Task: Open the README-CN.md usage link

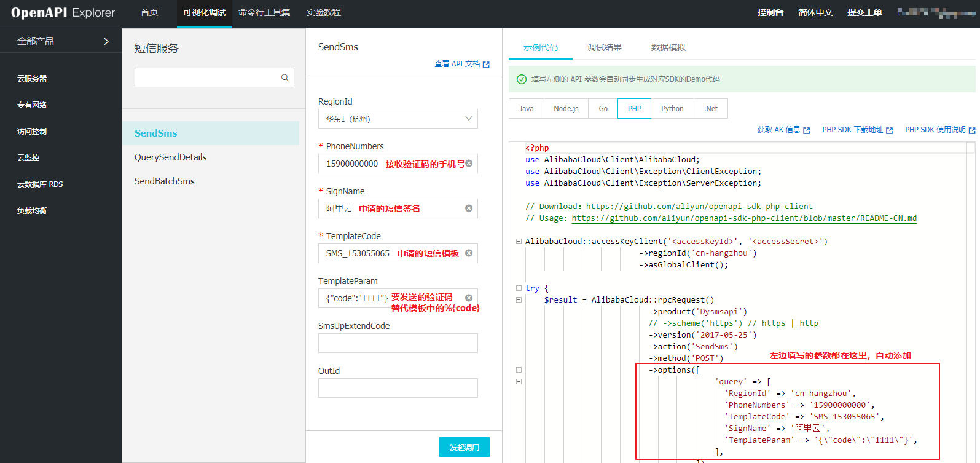Action: (x=744, y=218)
